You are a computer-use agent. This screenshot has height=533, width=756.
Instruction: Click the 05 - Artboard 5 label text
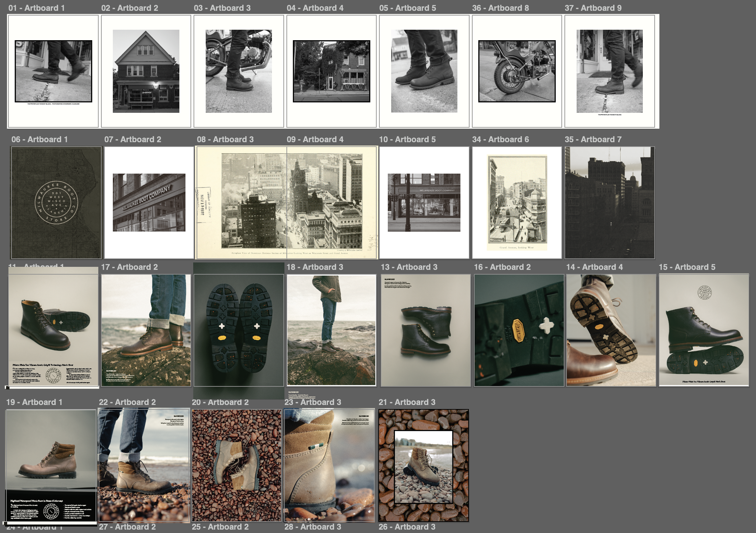coord(407,8)
